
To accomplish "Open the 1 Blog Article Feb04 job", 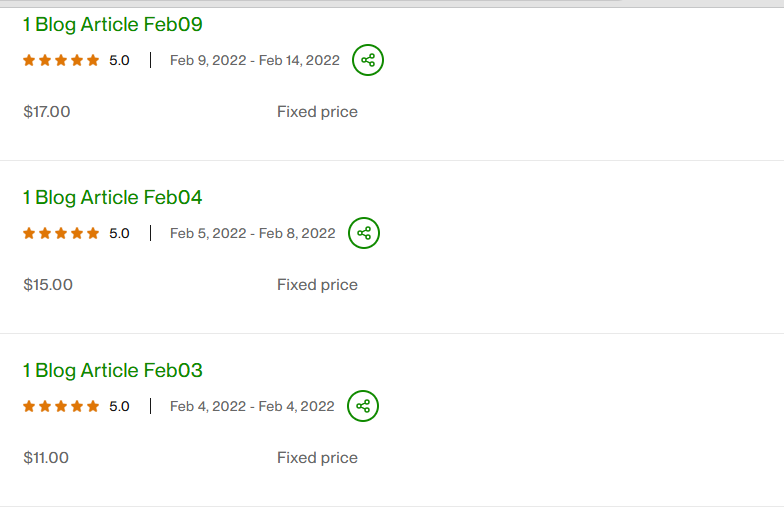I will coord(112,197).
